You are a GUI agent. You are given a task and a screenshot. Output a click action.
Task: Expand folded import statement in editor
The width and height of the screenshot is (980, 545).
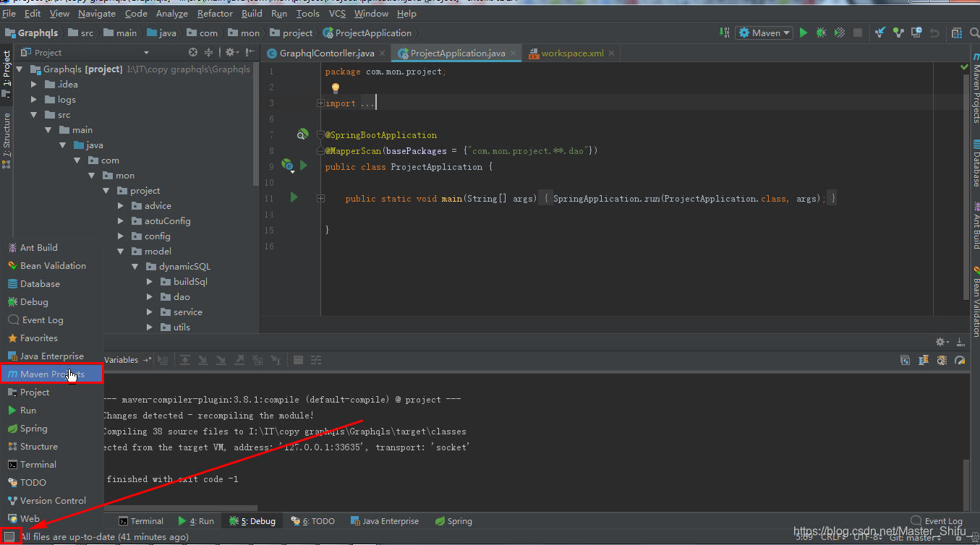click(320, 103)
